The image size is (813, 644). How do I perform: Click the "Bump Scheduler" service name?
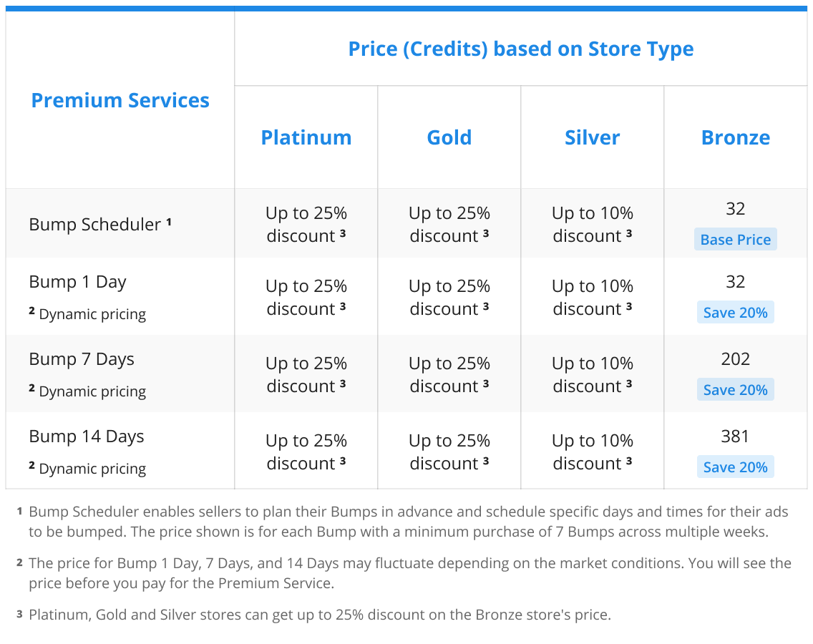95,225
